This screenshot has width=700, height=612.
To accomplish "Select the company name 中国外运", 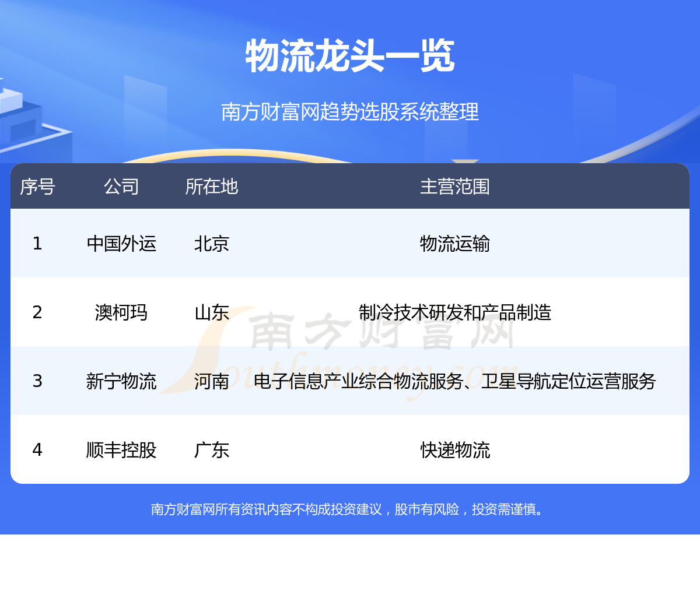I will [121, 244].
